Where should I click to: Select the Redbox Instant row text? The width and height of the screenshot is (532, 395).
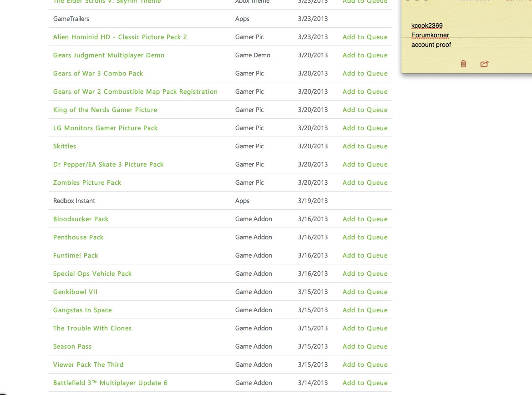74,201
